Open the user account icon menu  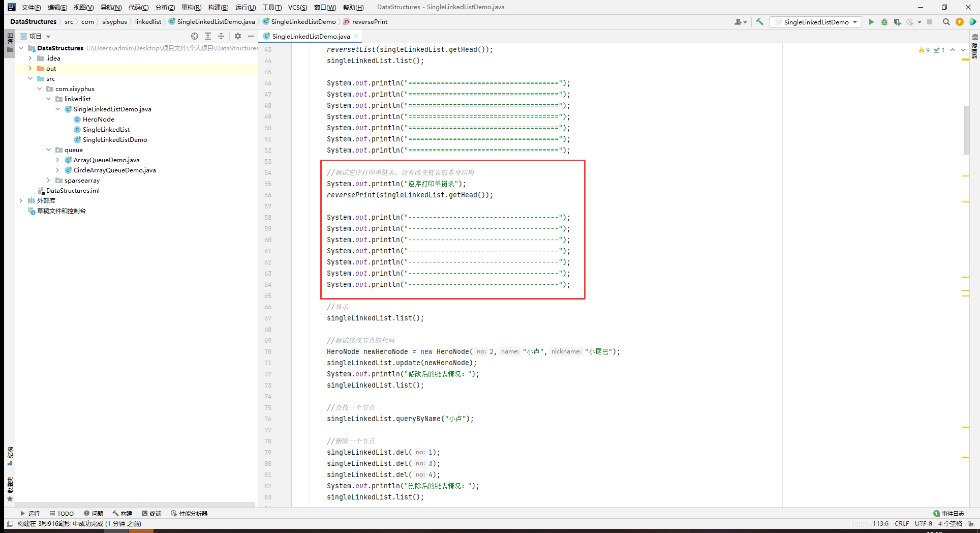point(740,22)
